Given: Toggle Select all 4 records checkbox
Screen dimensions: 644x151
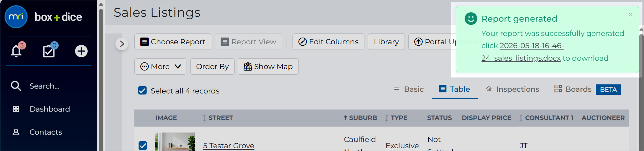Looking at the screenshot, I should pos(142,91).
